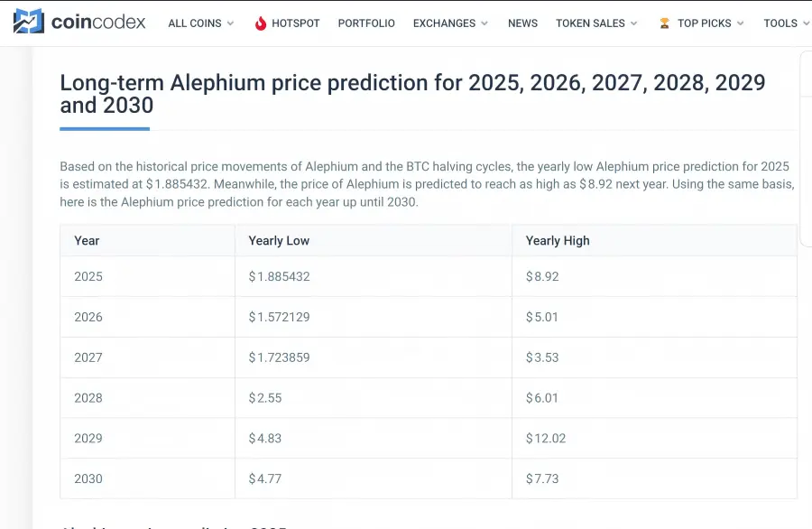
Task: Click the CoinCodex logo icon
Action: [x=27, y=23]
